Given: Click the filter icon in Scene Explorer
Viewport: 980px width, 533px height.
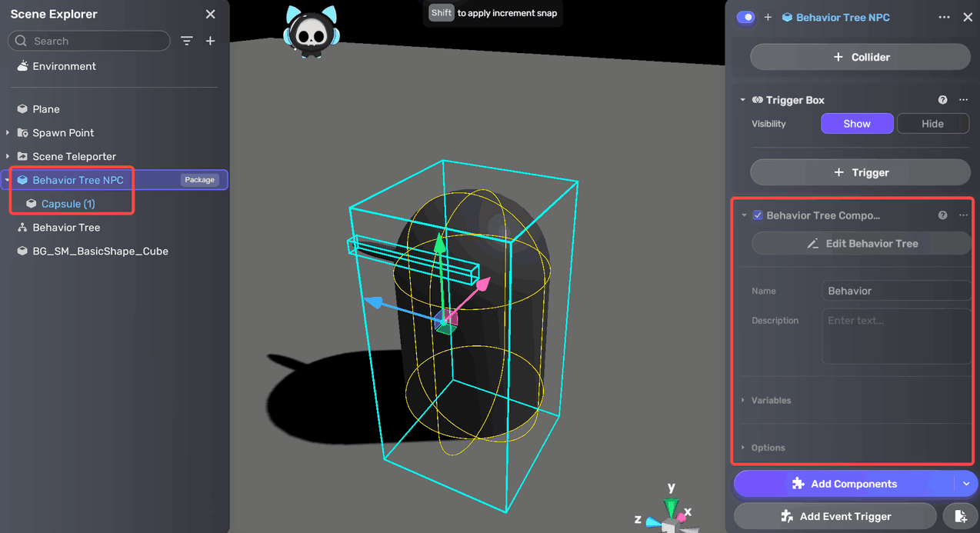Looking at the screenshot, I should pyautogui.click(x=187, y=41).
